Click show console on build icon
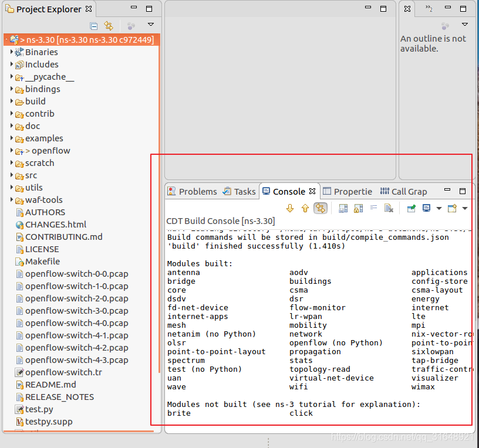 pyautogui.click(x=343, y=208)
